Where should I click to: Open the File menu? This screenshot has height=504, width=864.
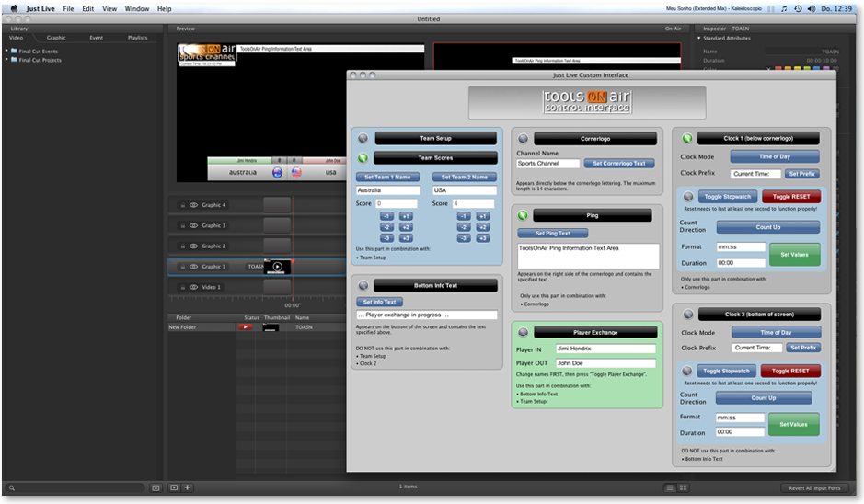[68, 9]
